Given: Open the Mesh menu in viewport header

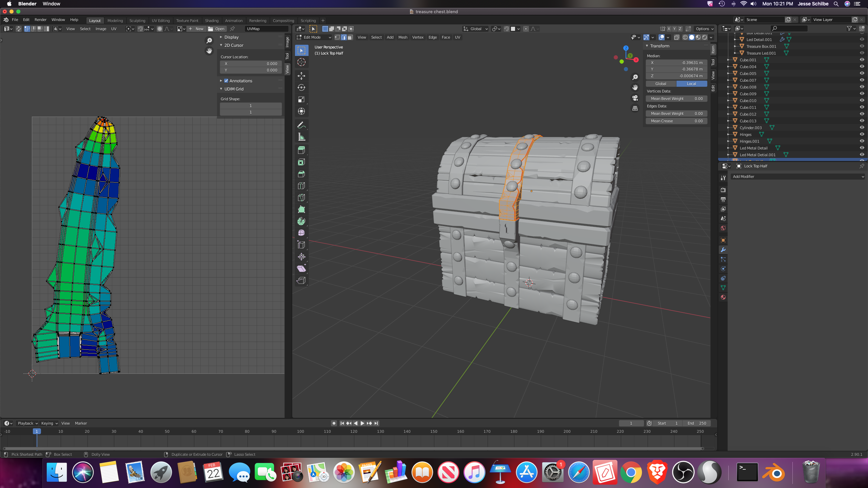Looking at the screenshot, I should (x=402, y=37).
